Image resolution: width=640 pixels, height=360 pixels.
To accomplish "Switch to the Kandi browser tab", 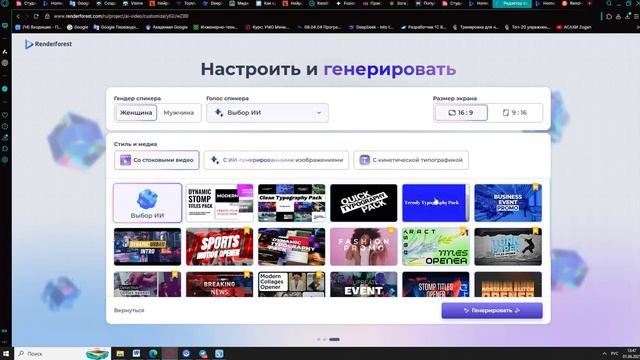I will 320,4.
